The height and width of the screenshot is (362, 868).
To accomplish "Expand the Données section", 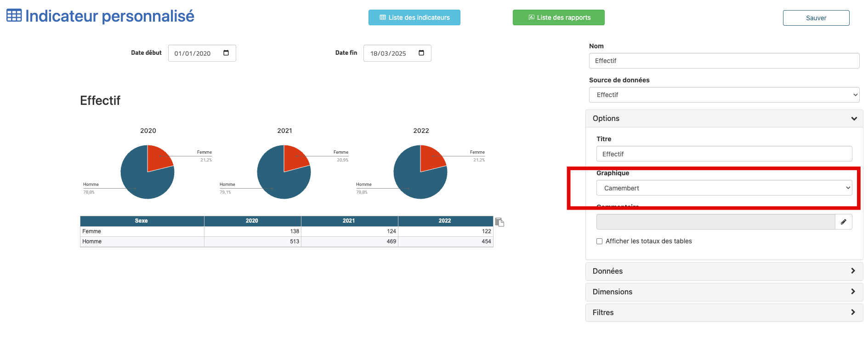I will point(724,271).
